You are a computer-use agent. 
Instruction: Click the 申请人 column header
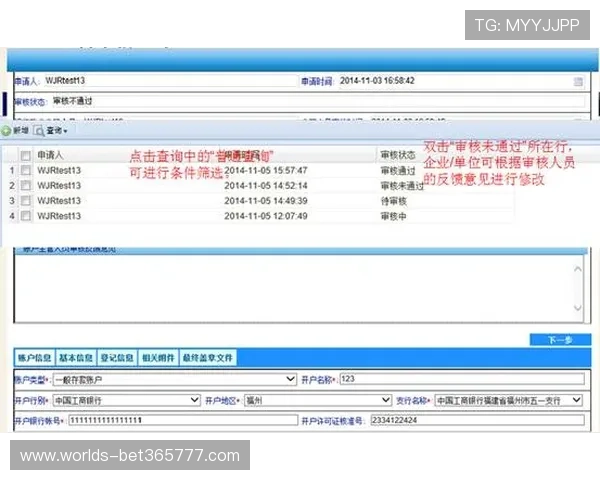pos(50,155)
